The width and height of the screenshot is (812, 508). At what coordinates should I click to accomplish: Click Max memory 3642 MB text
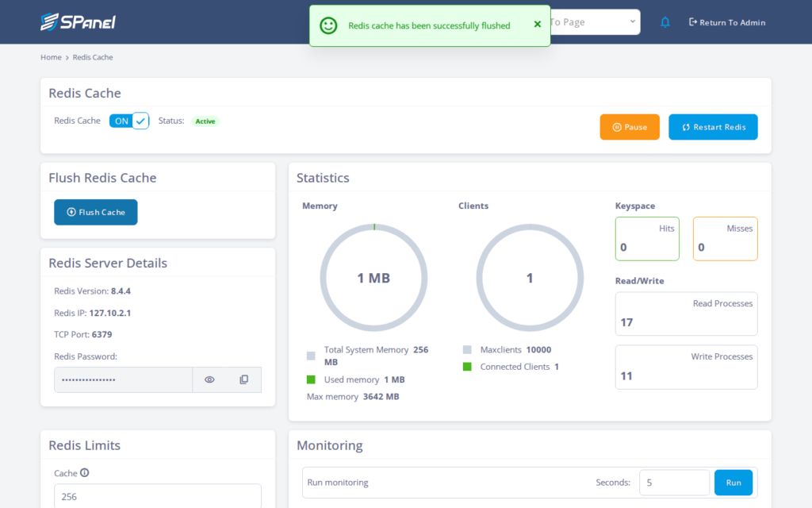(x=353, y=397)
